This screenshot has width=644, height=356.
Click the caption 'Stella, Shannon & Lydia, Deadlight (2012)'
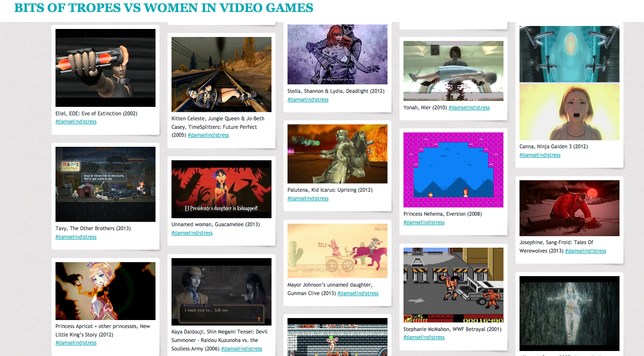coord(335,91)
